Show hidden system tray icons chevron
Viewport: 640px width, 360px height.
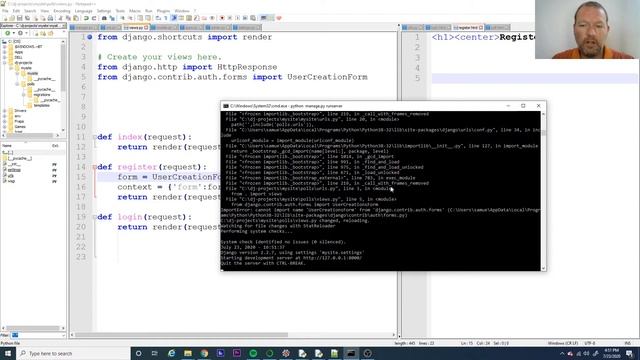562,353
